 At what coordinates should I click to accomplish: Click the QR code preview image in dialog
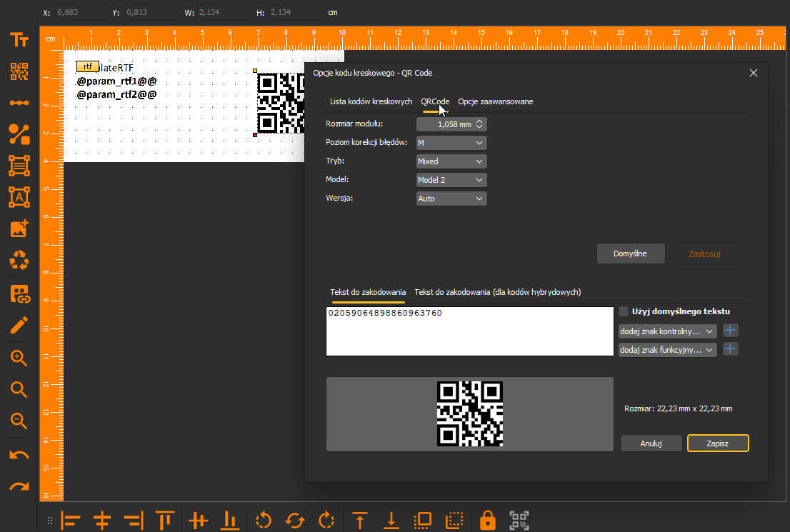[x=469, y=413]
